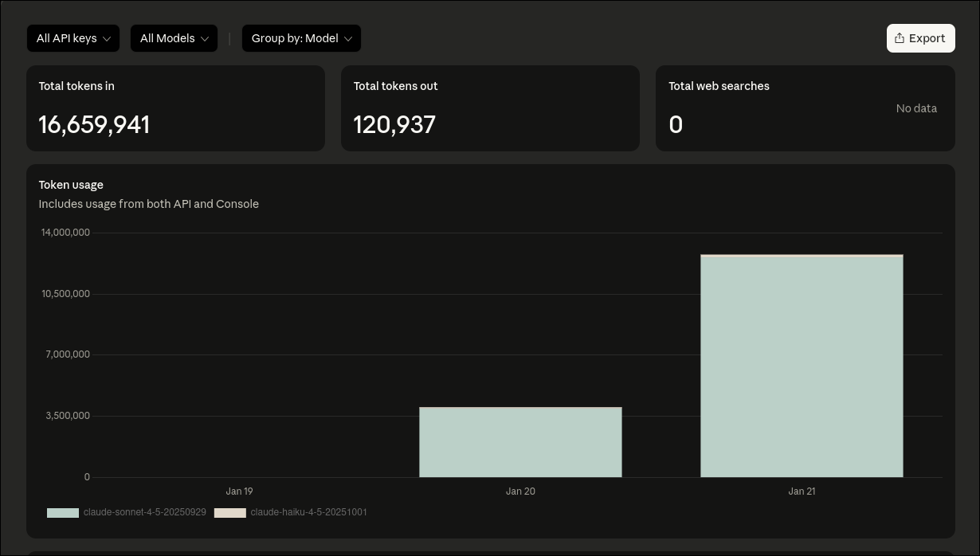This screenshot has width=980, height=556.
Task: Click the Export button
Action: click(920, 37)
